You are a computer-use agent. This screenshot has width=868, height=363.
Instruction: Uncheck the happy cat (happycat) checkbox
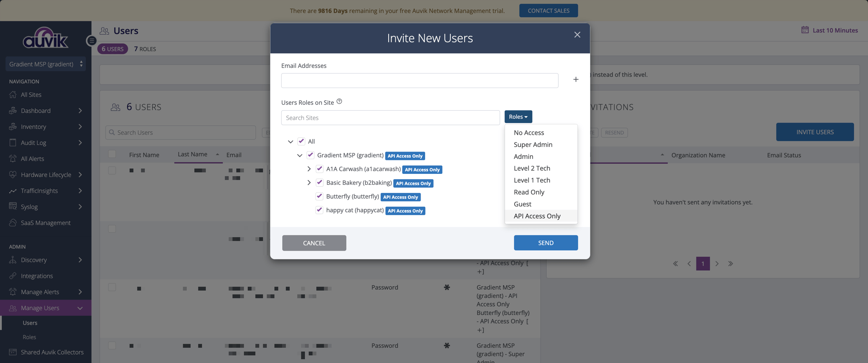[x=319, y=210]
